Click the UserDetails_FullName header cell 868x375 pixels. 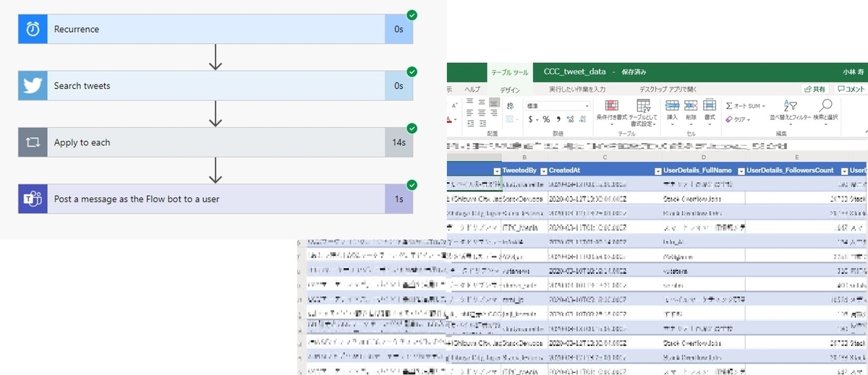click(x=703, y=171)
